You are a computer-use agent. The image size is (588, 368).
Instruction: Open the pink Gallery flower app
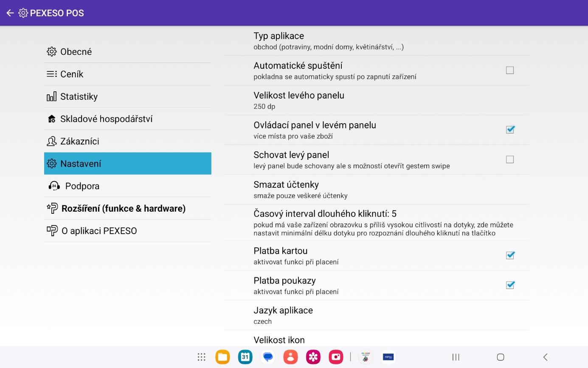coord(313,357)
